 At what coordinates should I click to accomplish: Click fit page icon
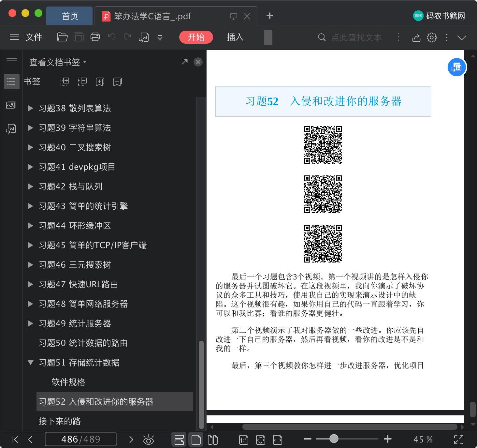(x=261, y=440)
